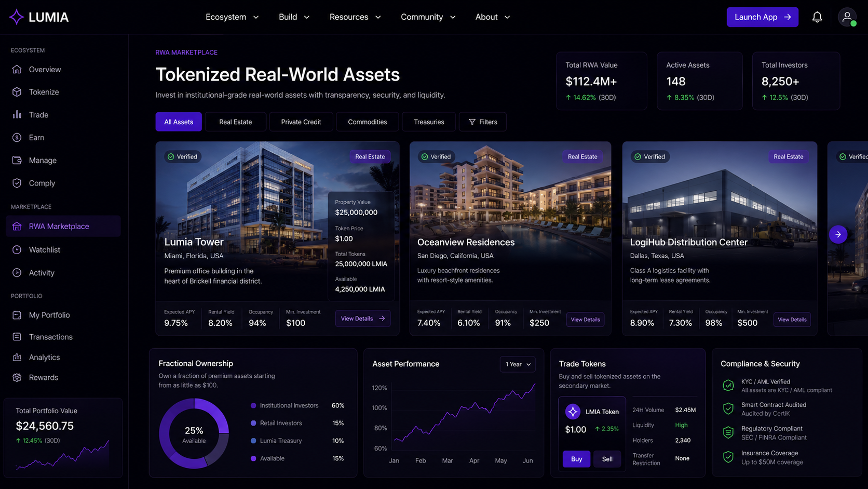Switch to the Private Credit tab
Image resolution: width=868 pixels, height=489 pixels.
[x=301, y=122]
